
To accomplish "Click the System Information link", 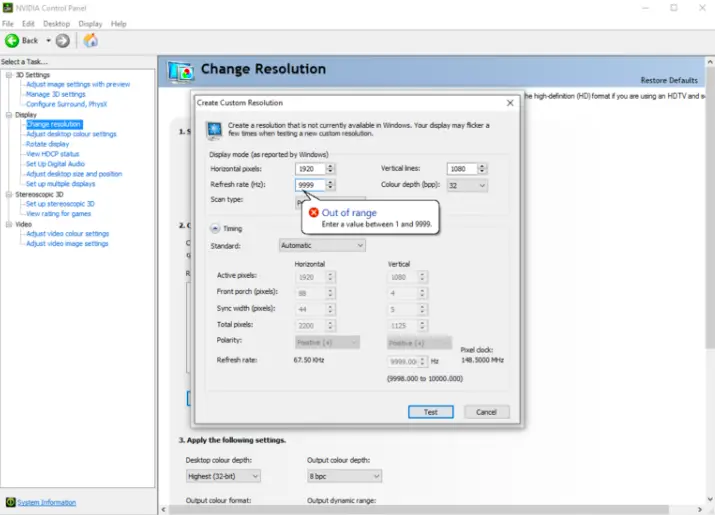I will click(x=47, y=503).
